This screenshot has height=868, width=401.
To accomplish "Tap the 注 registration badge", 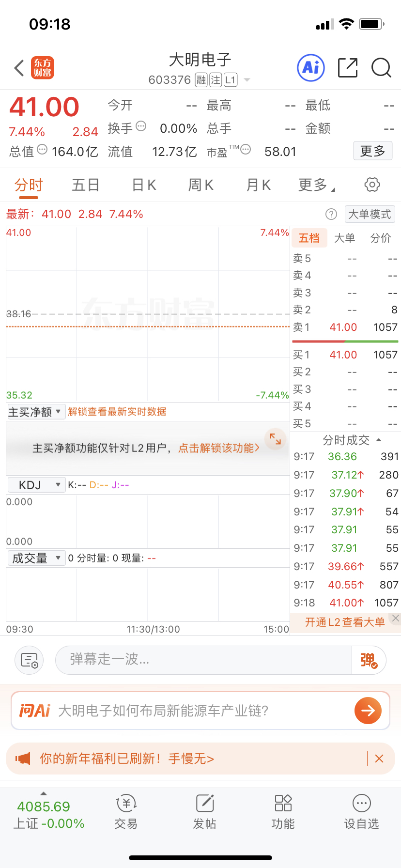I will [x=216, y=80].
